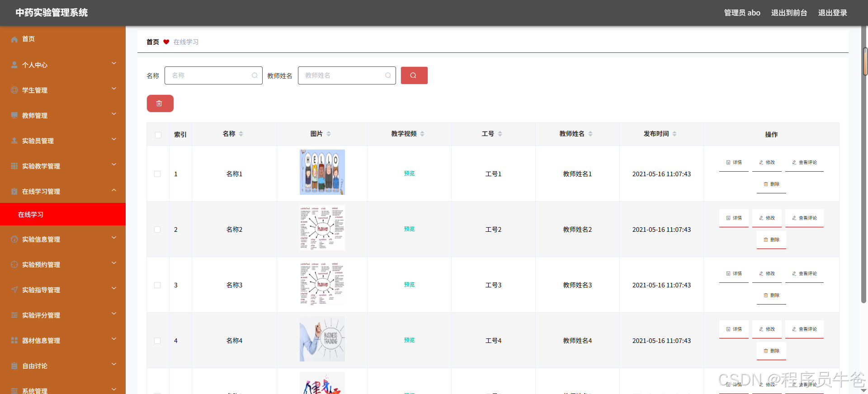The image size is (868, 394).
Task: Click 删除 button for row 名称4
Action: click(771, 351)
